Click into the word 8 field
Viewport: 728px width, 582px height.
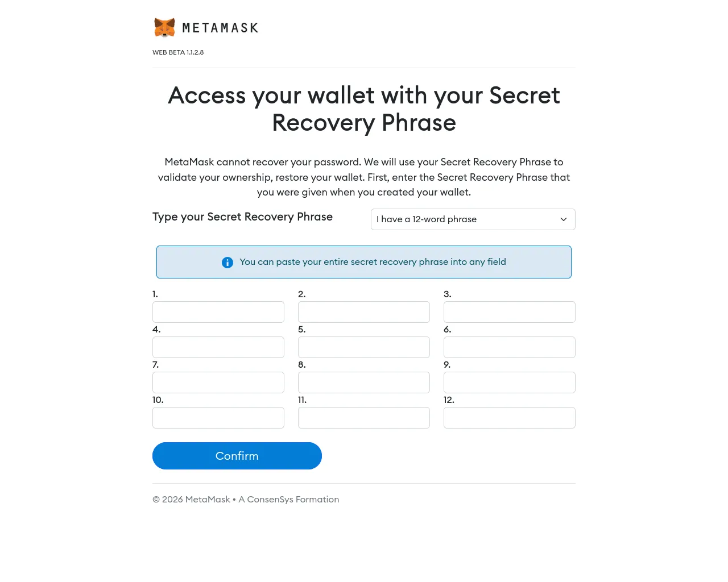(x=364, y=383)
